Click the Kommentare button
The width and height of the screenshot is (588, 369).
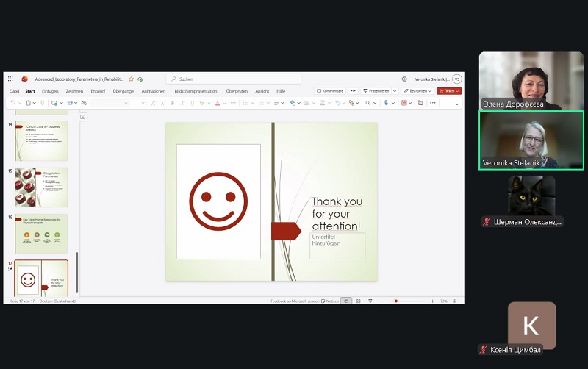pos(330,91)
